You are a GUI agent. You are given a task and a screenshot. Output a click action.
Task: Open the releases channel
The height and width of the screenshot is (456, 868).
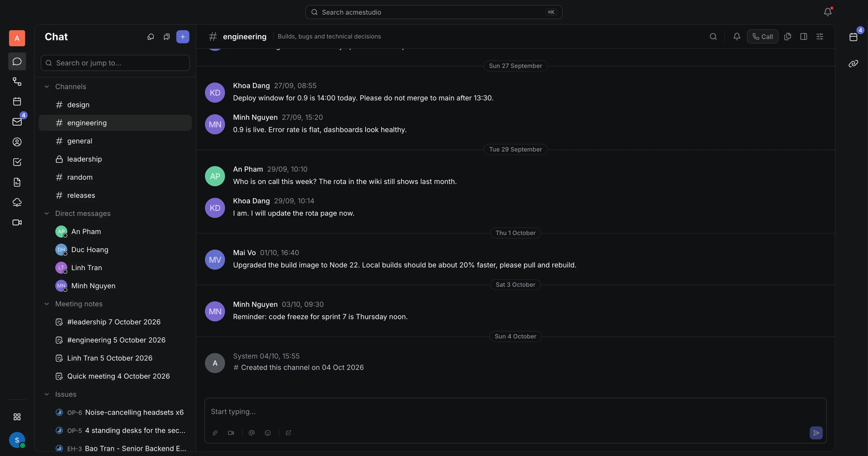click(x=115, y=195)
